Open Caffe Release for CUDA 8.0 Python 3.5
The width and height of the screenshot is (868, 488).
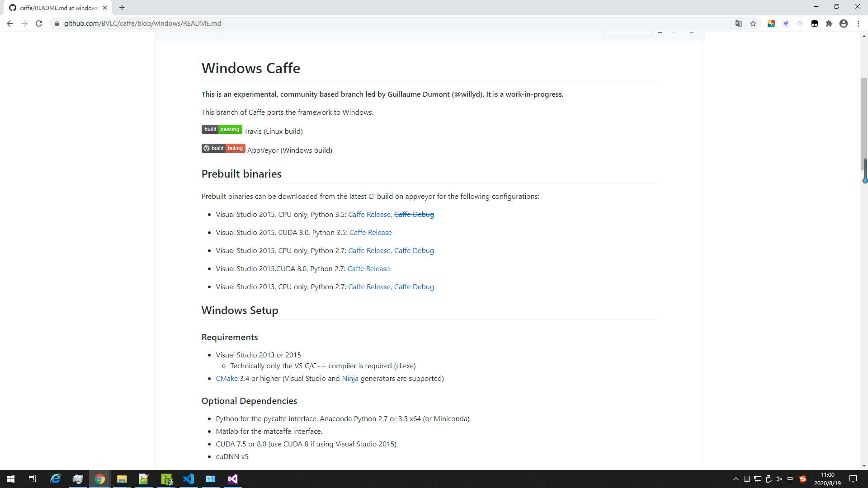point(371,232)
